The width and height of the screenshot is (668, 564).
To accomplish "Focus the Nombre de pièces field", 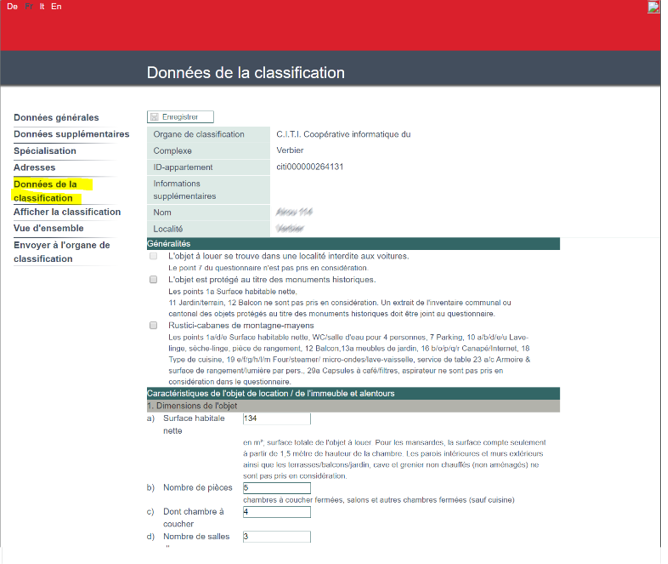I will pyautogui.click(x=276, y=488).
